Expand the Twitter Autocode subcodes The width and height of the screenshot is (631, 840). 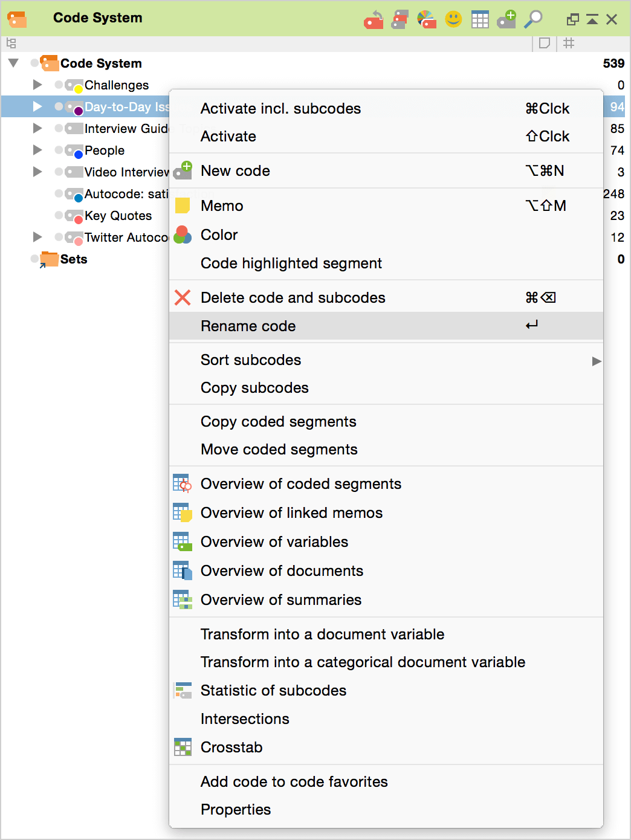click(x=37, y=237)
